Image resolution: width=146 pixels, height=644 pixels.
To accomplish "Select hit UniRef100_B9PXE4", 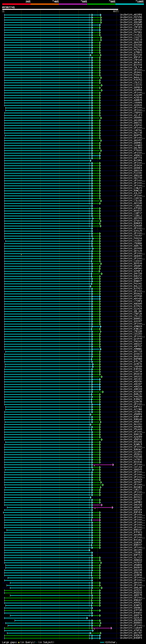I will point(131,512).
